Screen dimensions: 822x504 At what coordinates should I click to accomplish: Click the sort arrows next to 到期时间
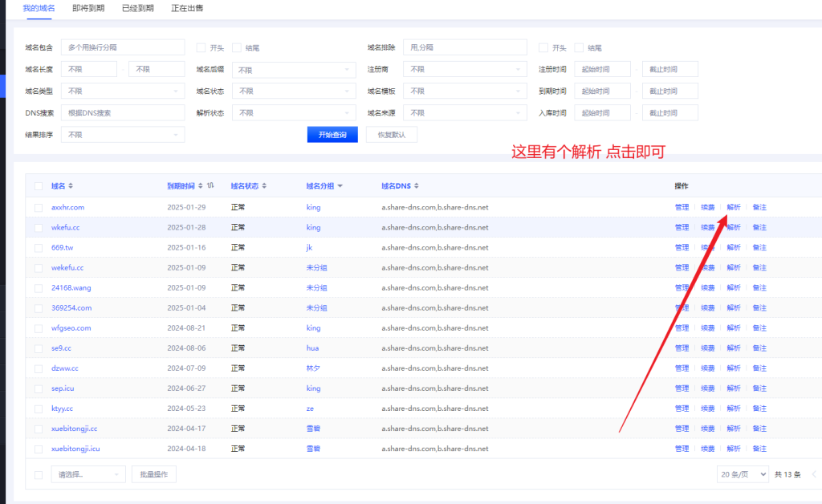pyautogui.click(x=201, y=186)
